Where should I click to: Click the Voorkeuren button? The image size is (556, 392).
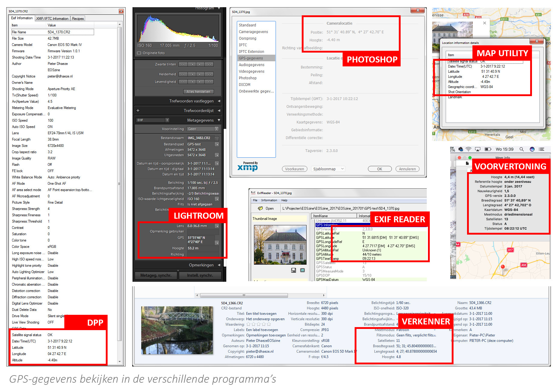[x=295, y=169]
